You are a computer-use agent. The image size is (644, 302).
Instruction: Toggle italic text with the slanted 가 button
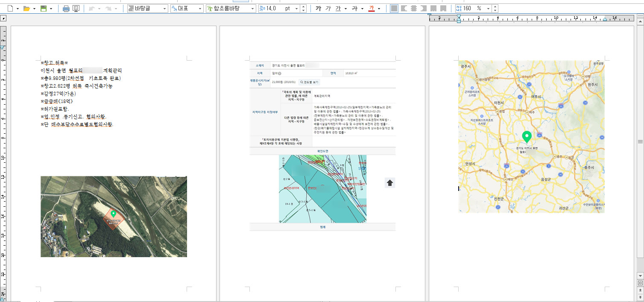point(328,9)
